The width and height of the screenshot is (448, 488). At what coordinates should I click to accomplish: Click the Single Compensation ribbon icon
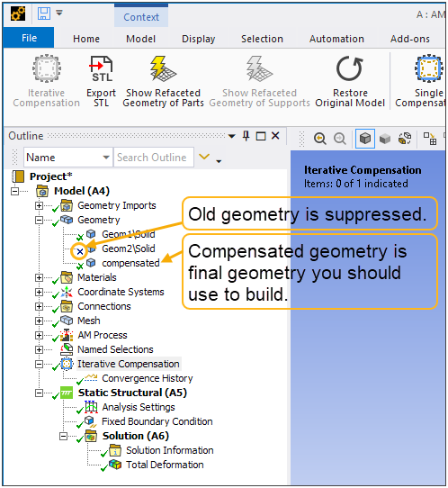tap(429, 68)
